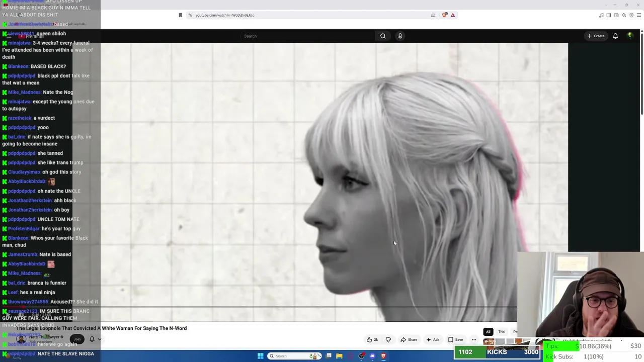
Task: Click the chat message 'Nate is based'
Action: click(x=55, y=254)
